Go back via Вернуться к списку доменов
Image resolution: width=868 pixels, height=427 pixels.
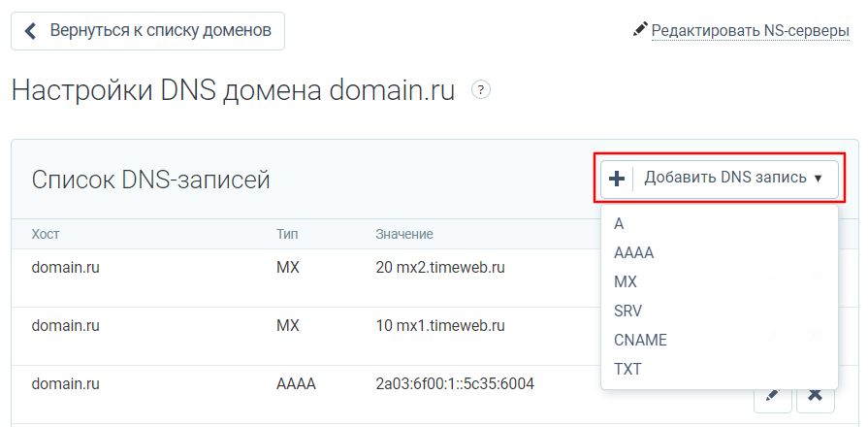pos(147,31)
